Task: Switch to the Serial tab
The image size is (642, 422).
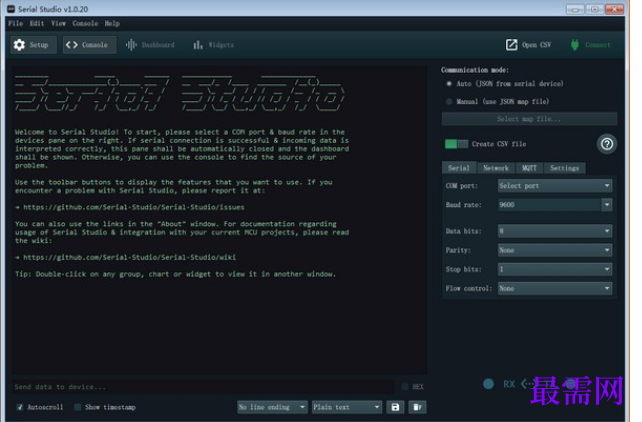Action: point(459,168)
